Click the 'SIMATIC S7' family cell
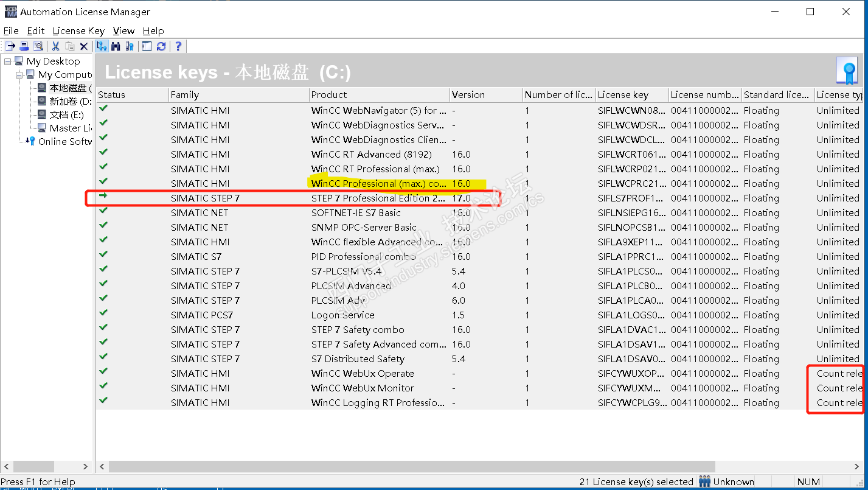This screenshot has height=490, width=868. (196, 256)
